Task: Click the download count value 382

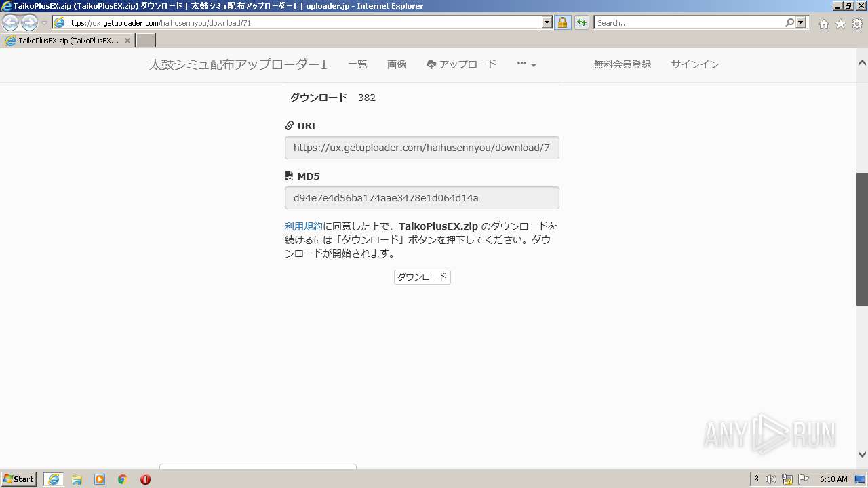Action: pyautogui.click(x=367, y=98)
